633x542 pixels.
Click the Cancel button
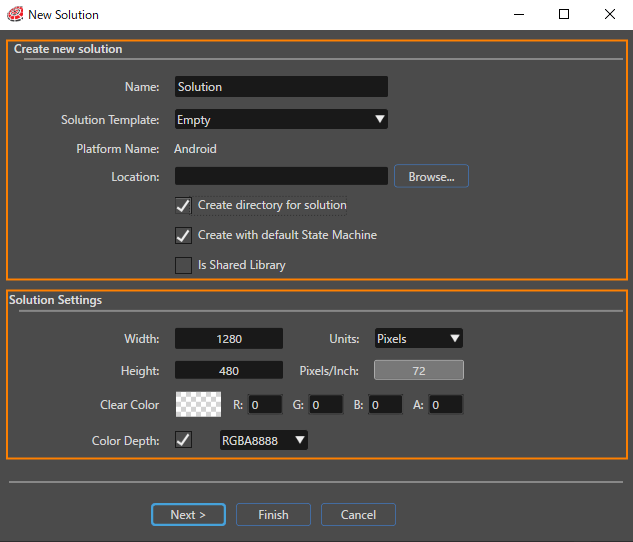pos(358,515)
